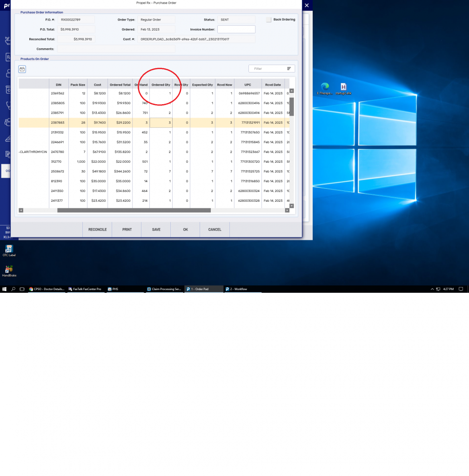The height and width of the screenshot is (476, 469).
Task: Save the purchase order with SAVE
Action: (x=156, y=230)
